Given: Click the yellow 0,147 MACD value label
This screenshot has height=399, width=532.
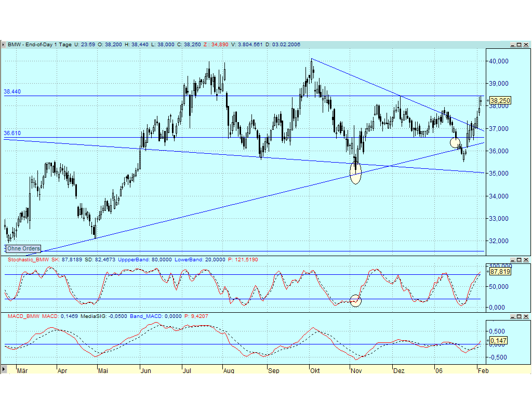Looking at the screenshot, I should (497, 341).
